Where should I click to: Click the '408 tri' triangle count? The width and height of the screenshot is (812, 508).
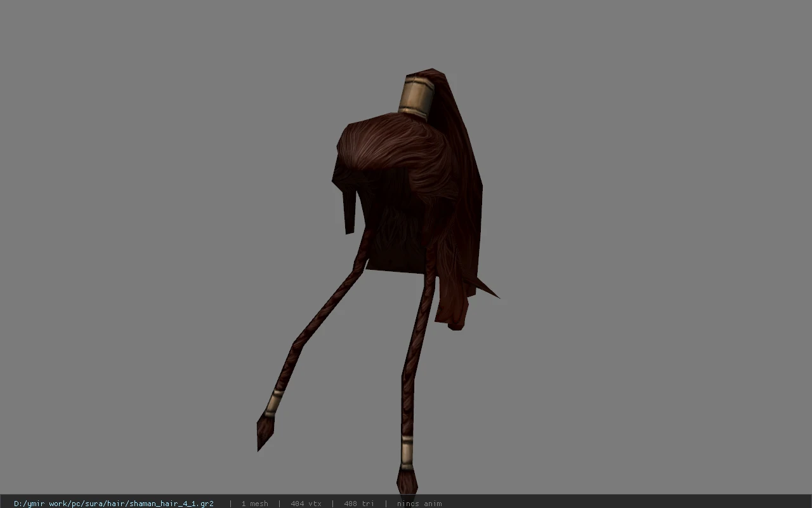359,504
